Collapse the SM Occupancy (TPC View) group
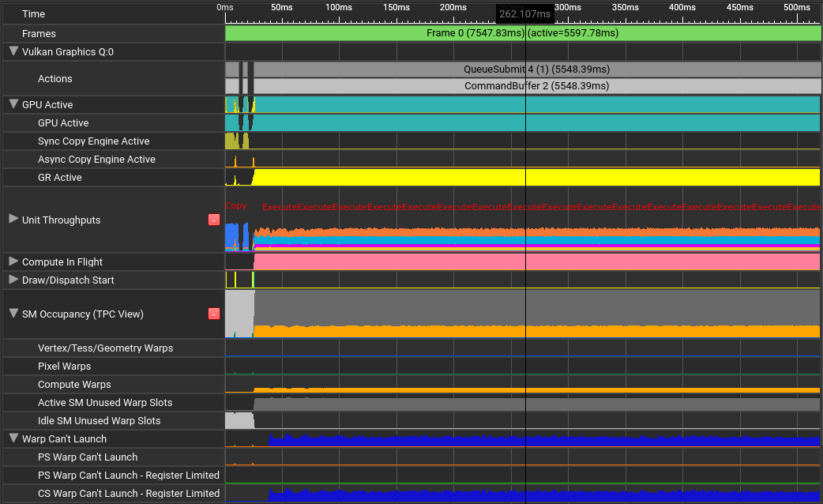The height and width of the screenshot is (504, 823). (13, 314)
